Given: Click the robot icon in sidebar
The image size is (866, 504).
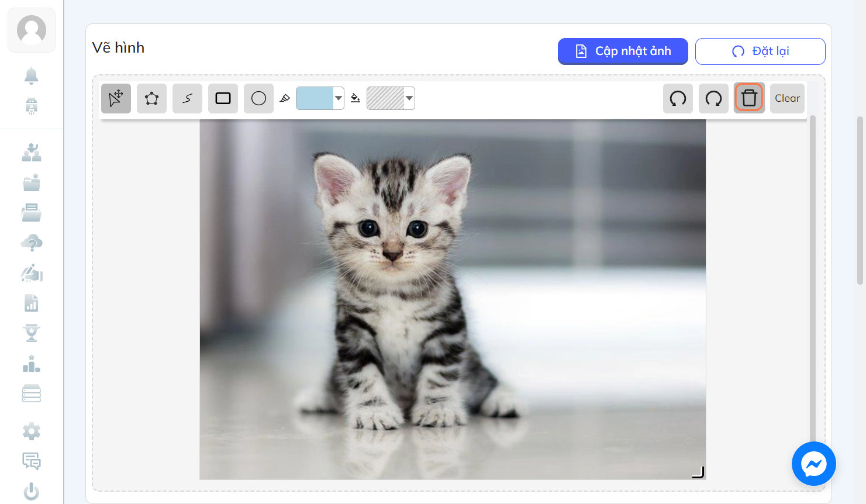Looking at the screenshot, I should point(32,106).
